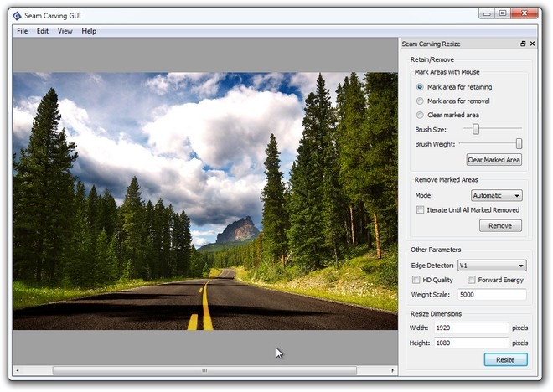Click the left scroll arrow
This screenshot has height=392, width=553.
click(18, 370)
